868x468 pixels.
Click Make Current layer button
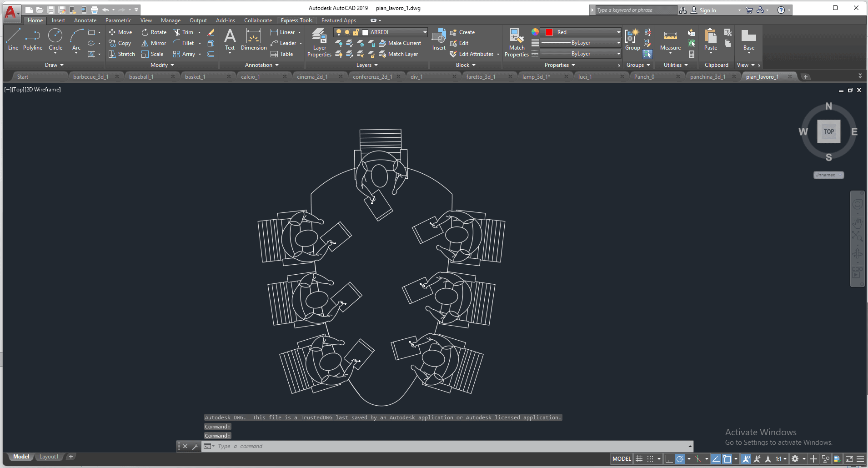pyautogui.click(x=400, y=43)
